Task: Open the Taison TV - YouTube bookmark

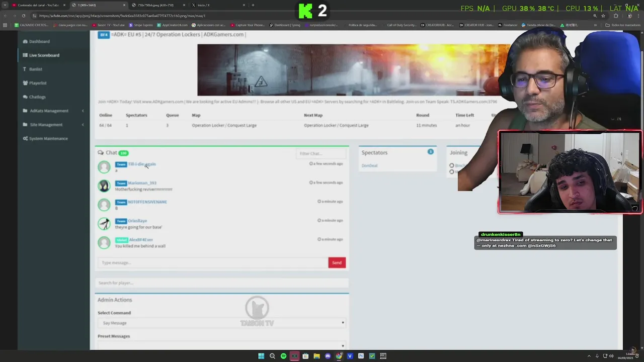Action: click(109, 25)
